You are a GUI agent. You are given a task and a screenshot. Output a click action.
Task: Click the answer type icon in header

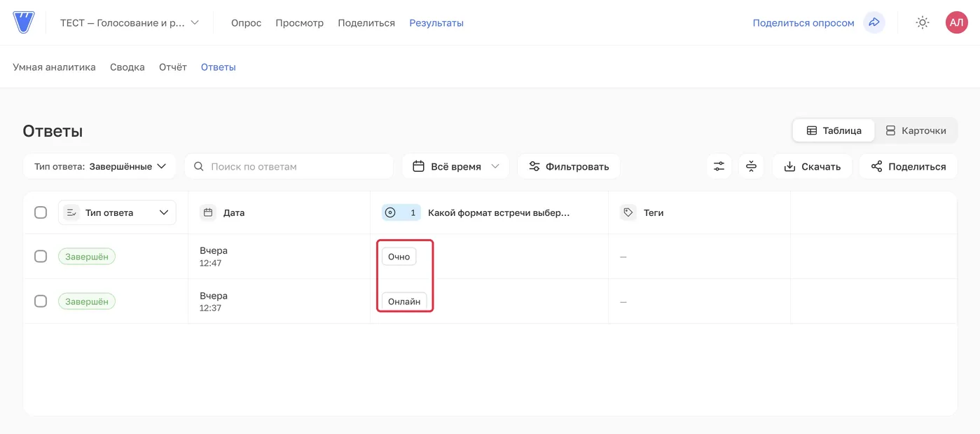(x=71, y=212)
